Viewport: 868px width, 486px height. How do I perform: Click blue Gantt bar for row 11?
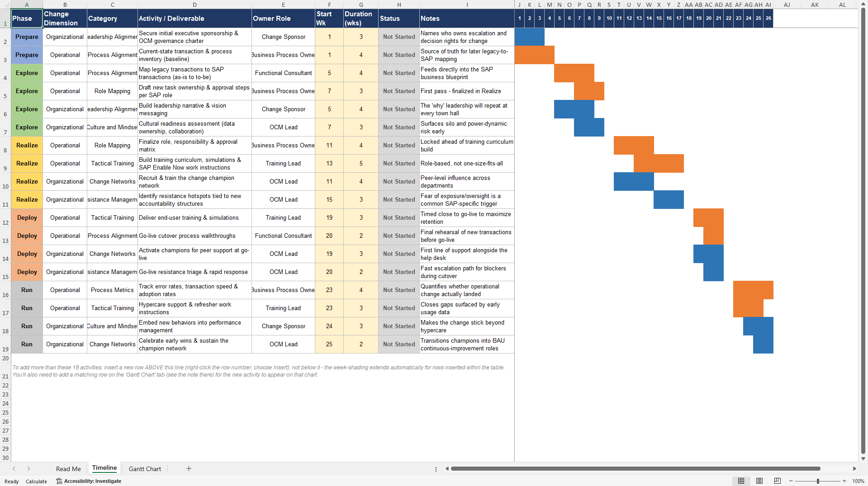coord(669,200)
